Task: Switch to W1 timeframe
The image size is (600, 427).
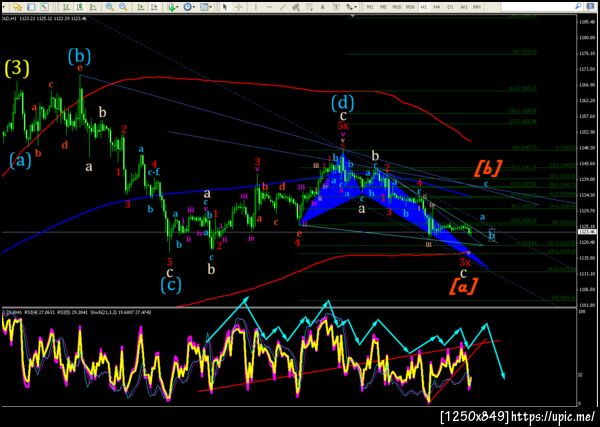Action: tap(464, 7)
